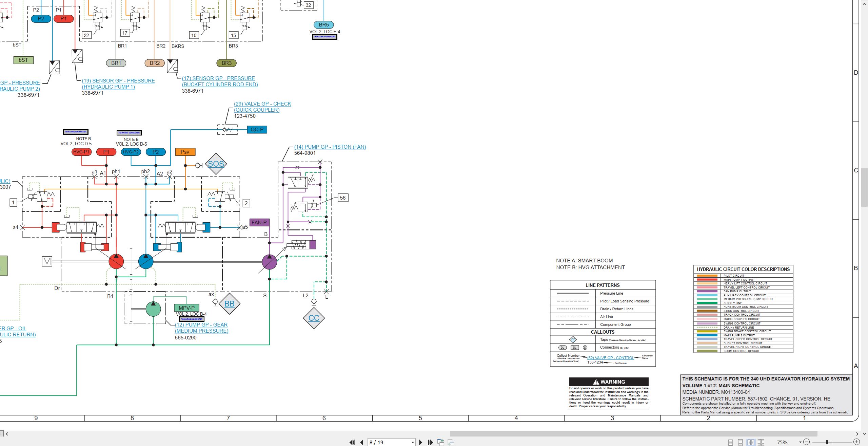Jump to the first page

[x=352, y=442]
